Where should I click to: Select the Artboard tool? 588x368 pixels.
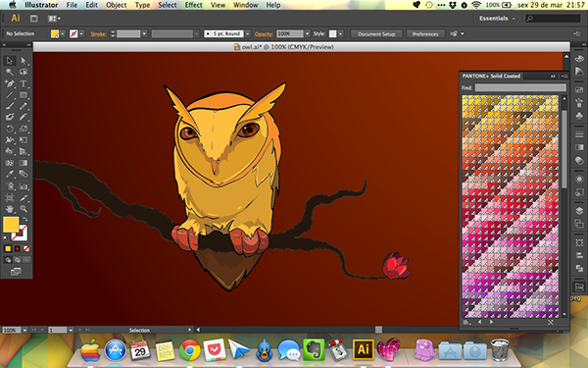pos(10,197)
